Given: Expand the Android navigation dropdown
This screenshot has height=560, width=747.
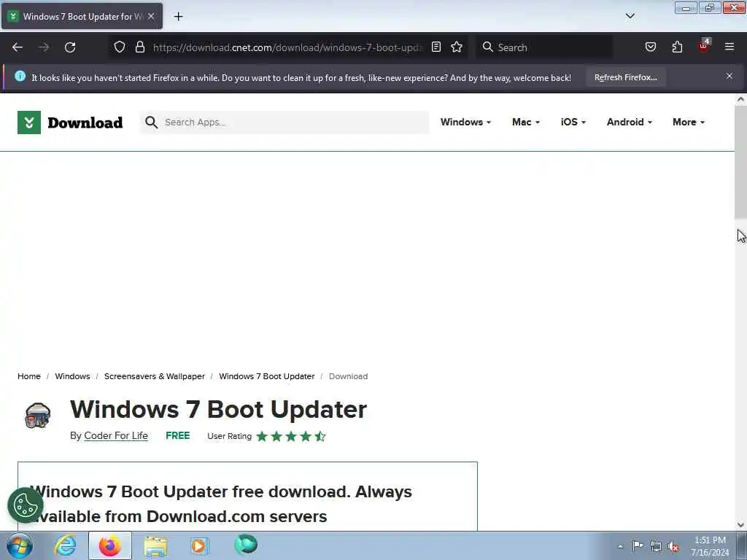Looking at the screenshot, I should coord(630,122).
